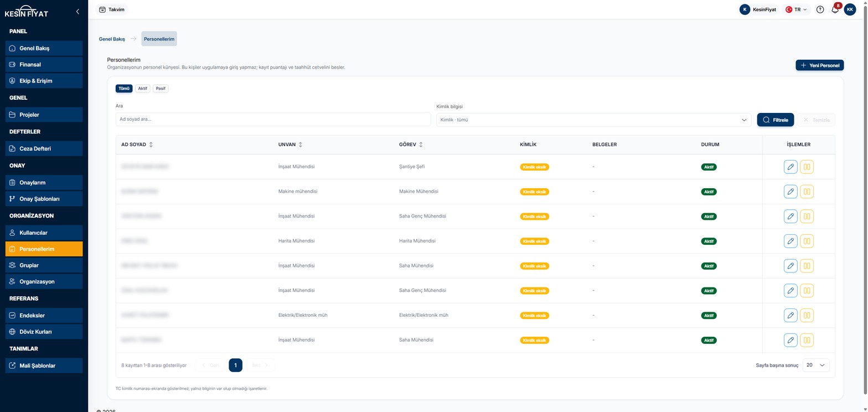Focus the Ad soyad ara search field
868x412 pixels.
[273, 120]
